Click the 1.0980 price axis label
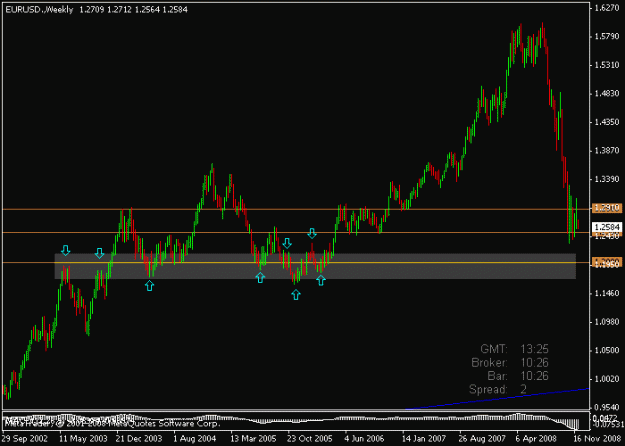The image size is (625, 446). [x=606, y=322]
